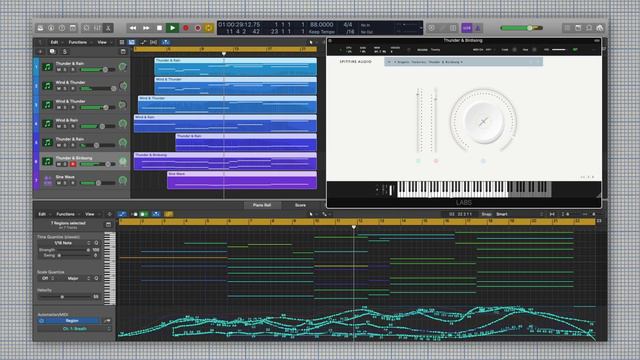Switch to the Score tab
The height and width of the screenshot is (360, 640).
[x=300, y=205]
